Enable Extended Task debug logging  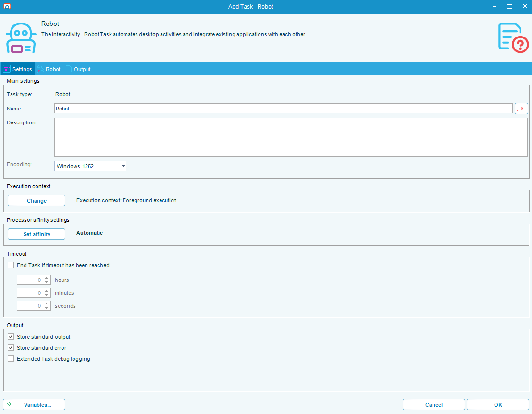pos(11,359)
